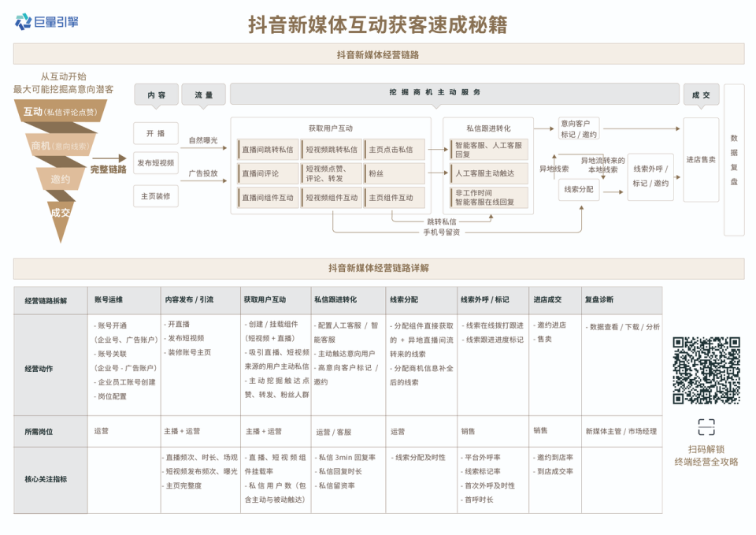
Task: Click the 发布短视频 box
Action: [156, 163]
